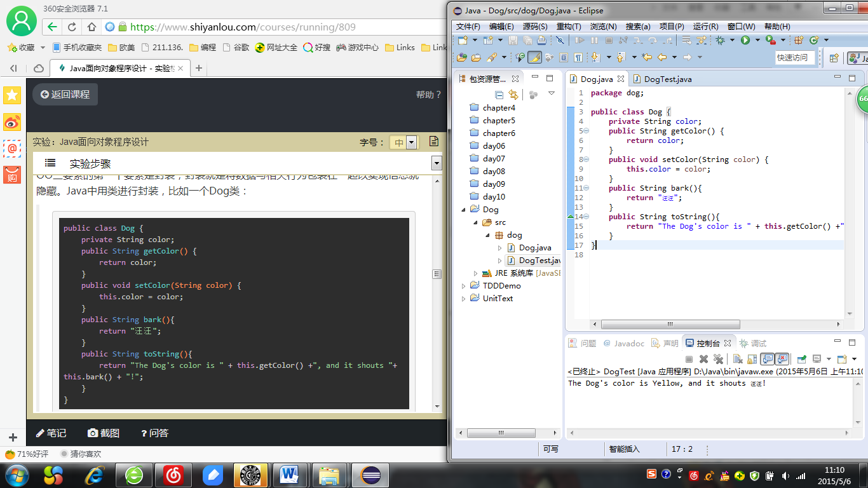Toggle Show Whitespace Characters pilcrow button
Viewport: 868px width, 488px height.
pyautogui.click(x=578, y=57)
